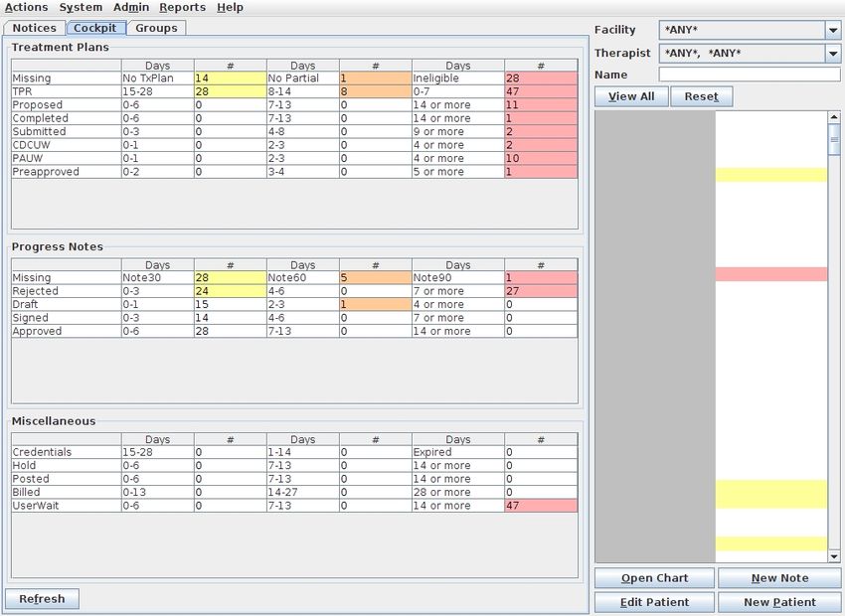Select the red highlighted patient list row
Image resolution: width=845 pixels, height=616 pixels.
[771, 274]
